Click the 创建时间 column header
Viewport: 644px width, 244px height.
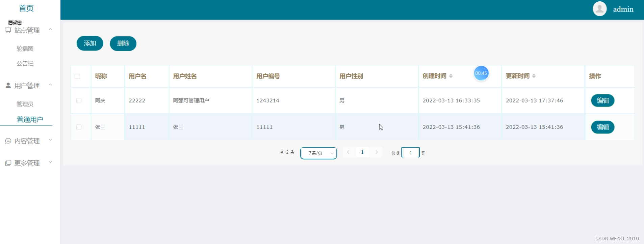(x=434, y=76)
